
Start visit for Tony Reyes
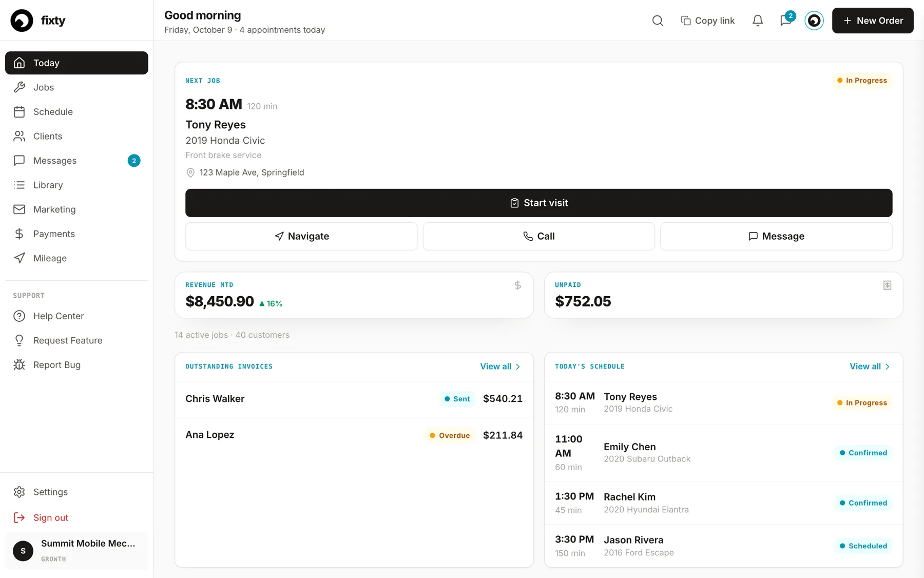point(538,203)
